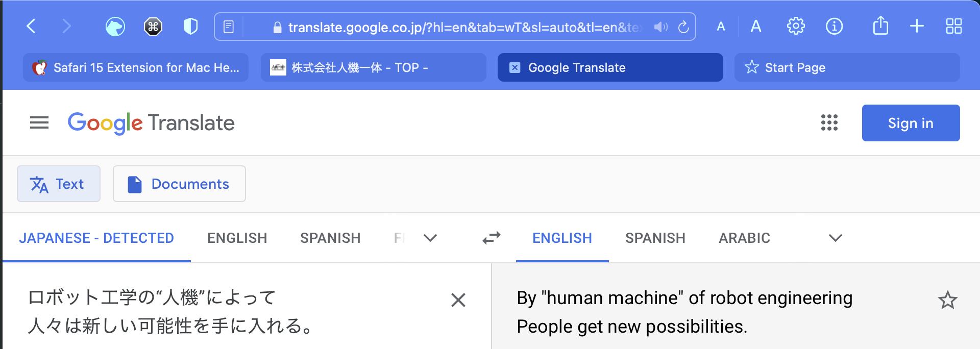Screen dimensions: 980x349
Task: Select Spanish as the target language
Action: pos(655,238)
